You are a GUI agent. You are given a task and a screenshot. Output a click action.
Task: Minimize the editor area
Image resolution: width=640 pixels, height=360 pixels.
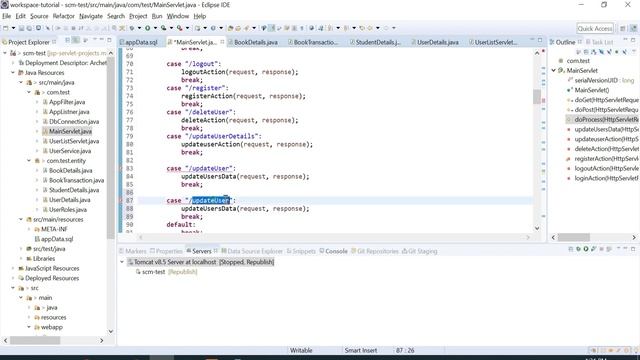click(532, 39)
